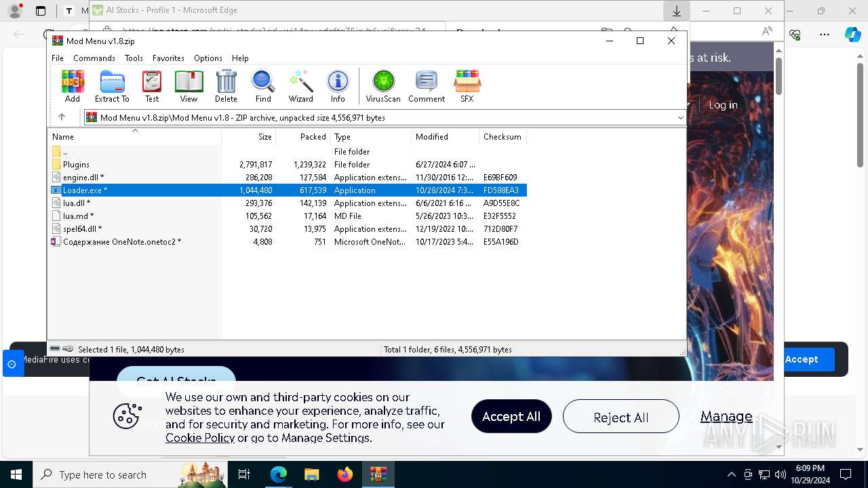Open the Tools menu
868x488 pixels.
click(134, 58)
